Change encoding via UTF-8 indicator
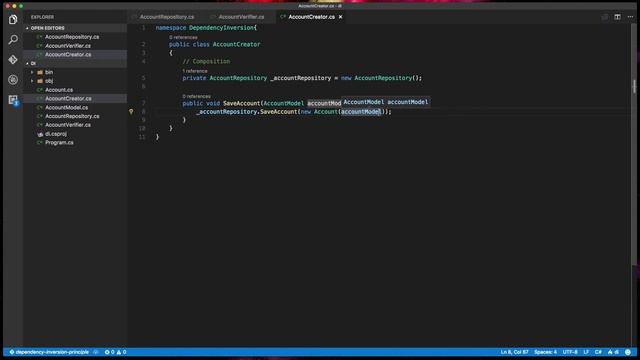 (570, 352)
